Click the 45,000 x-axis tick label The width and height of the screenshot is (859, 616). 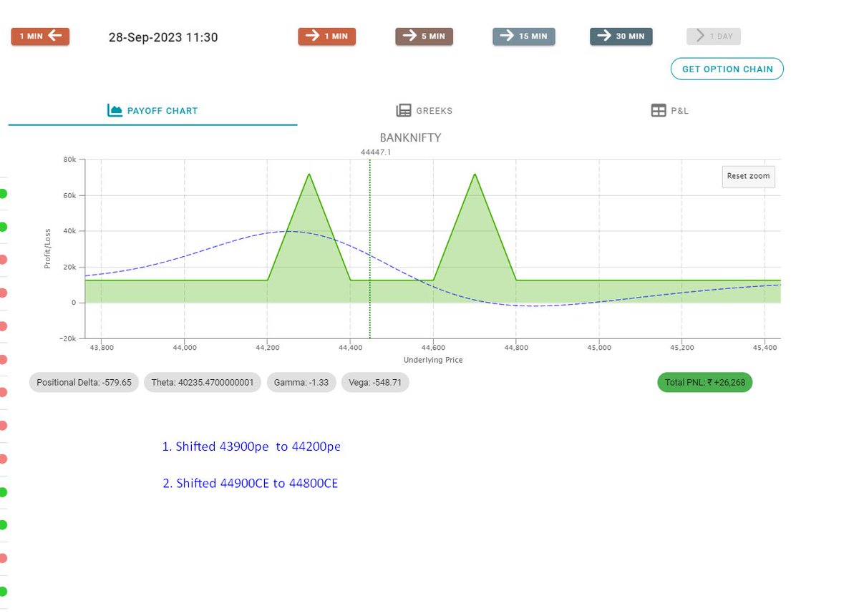(598, 347)
